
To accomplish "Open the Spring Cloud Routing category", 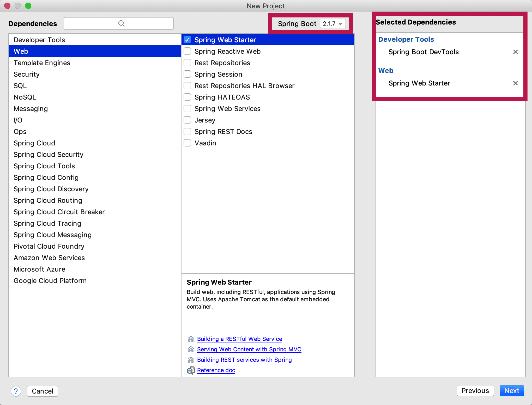I will click(x=48, y=200).
